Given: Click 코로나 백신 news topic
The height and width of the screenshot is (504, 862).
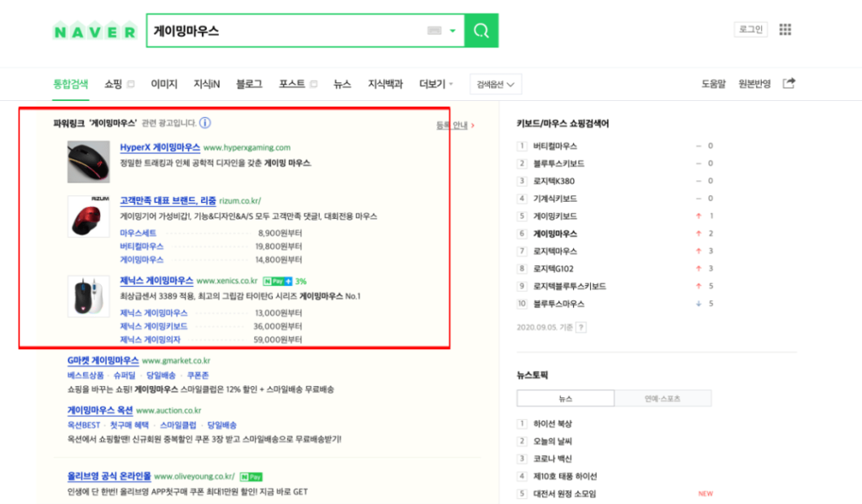Looking at the screenshot, I should tap(552, 459).
